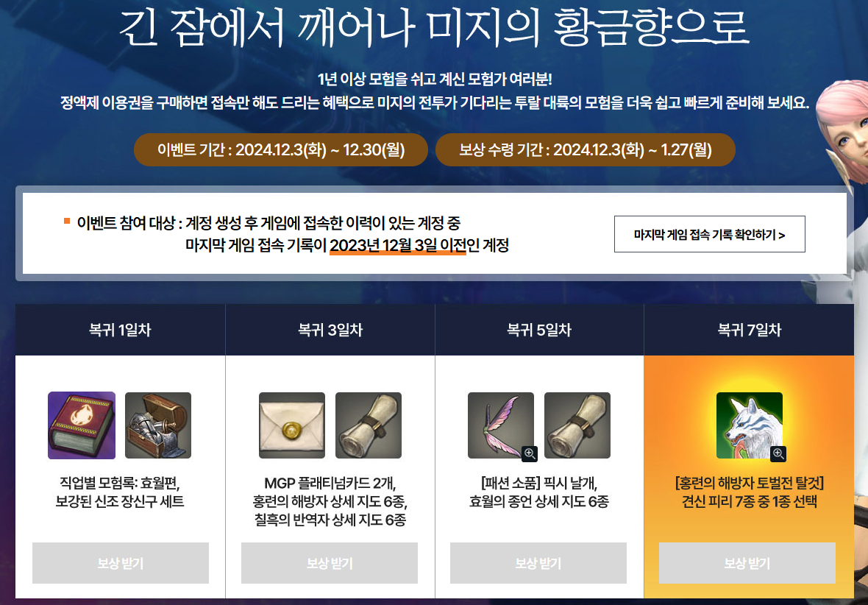The width and height of the screenshot is (868, 605).
Task: Click the text 보강된 신조 장신구 세트
Action: (x=120, y=501)
